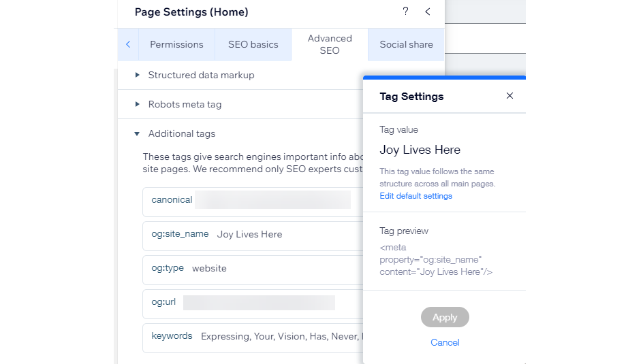This screenshot has height=364, width=643.
Task: Select the og:url tag row
Action: coord(252,302)
